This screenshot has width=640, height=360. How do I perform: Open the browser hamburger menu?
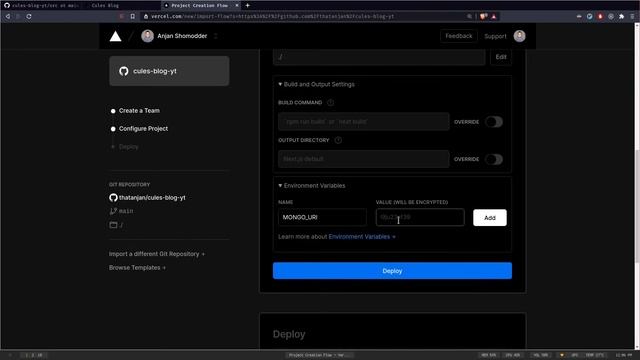632,16
